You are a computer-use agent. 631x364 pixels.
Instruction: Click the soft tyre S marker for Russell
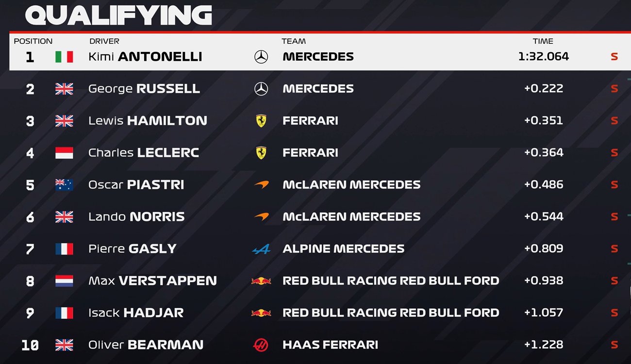(x=614, y=89)
